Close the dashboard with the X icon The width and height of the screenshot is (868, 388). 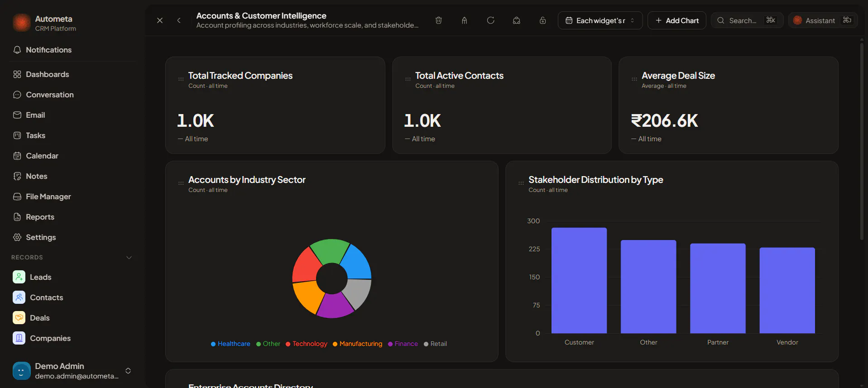[160, 20]
